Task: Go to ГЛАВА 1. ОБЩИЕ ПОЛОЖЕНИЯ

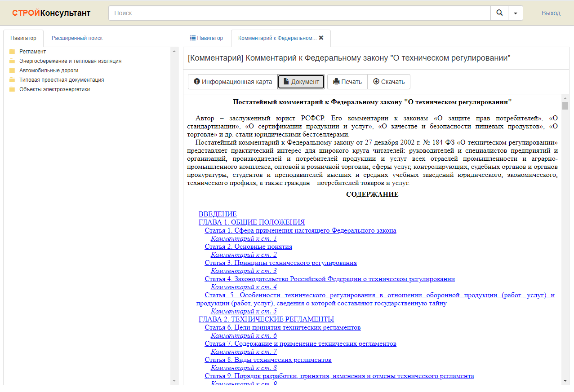Action: (x=252, y=222)
